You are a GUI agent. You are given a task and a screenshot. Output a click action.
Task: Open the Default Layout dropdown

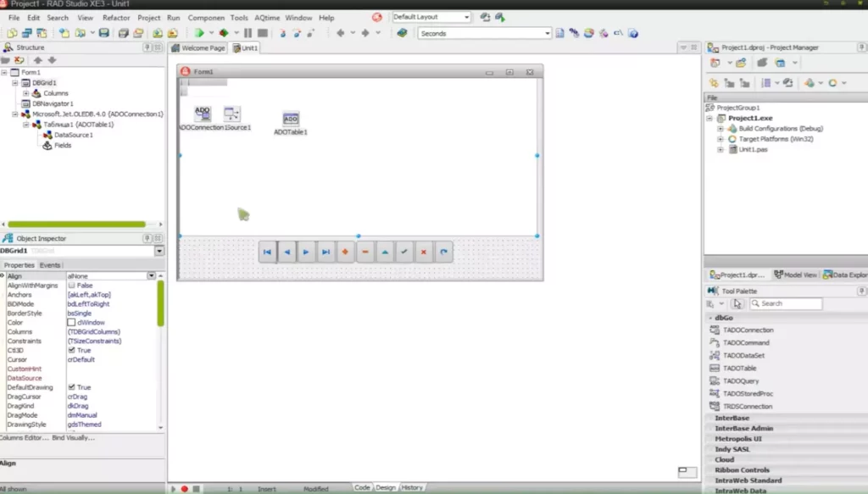467,17
